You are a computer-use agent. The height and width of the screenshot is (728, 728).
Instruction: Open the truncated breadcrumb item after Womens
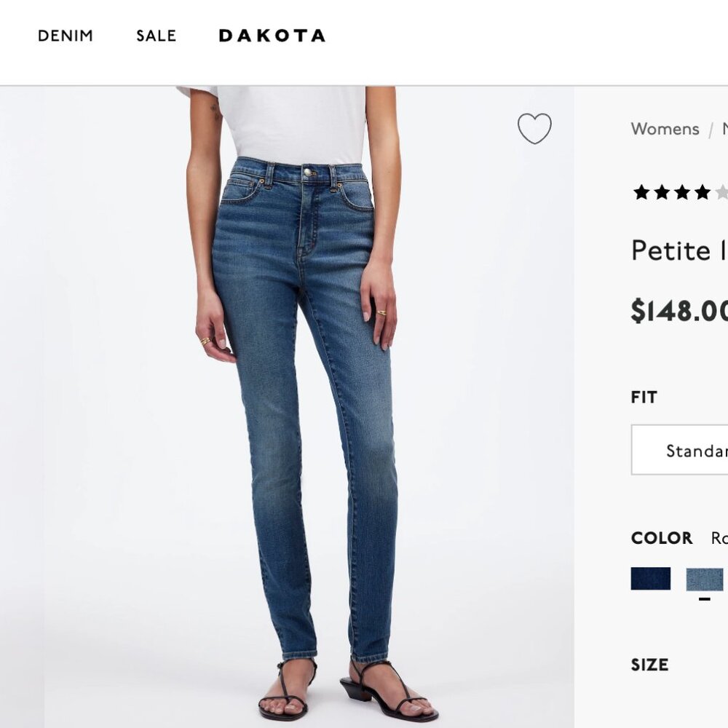click(724, 128)
